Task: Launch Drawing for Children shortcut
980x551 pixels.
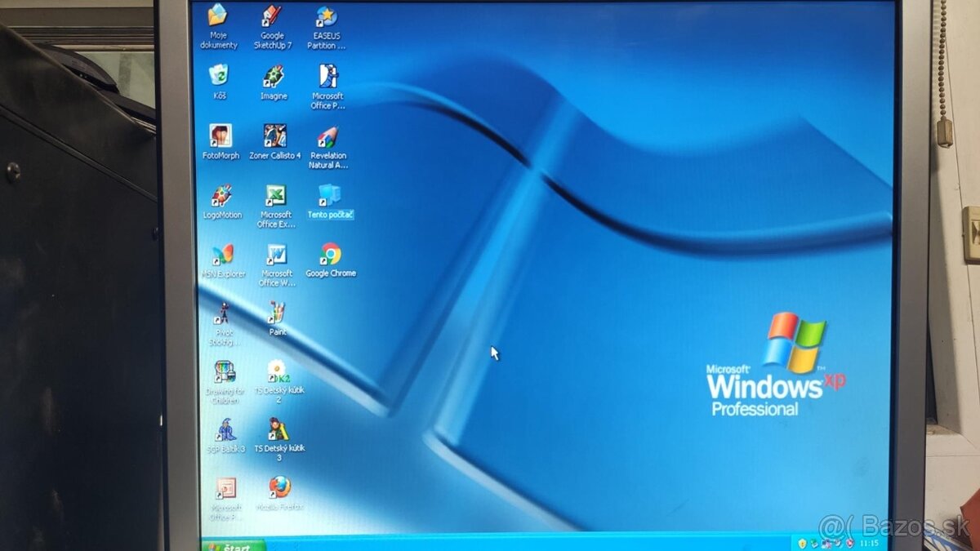Action: point(224,372)
